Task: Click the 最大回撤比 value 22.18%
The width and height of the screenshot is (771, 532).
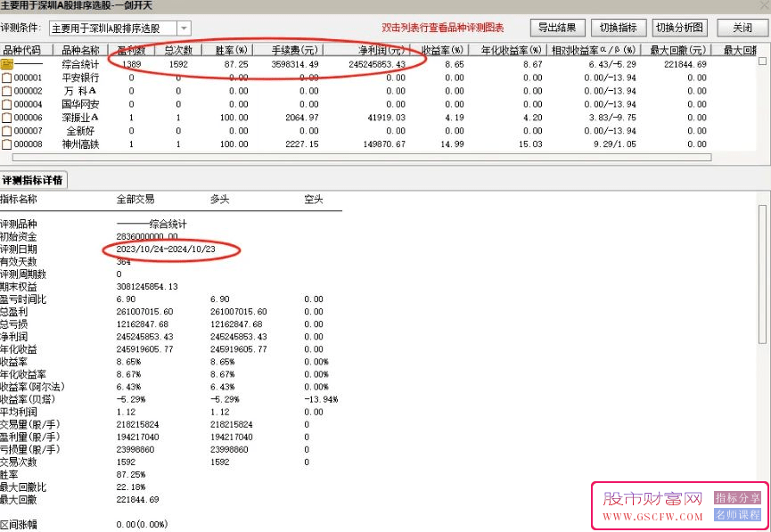Action: tap(131, 487)
